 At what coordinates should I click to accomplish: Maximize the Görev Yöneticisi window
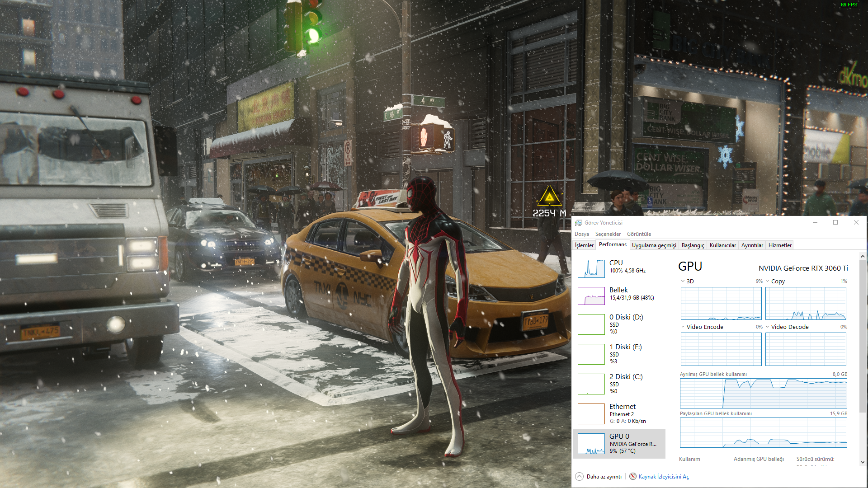point(835,222)
